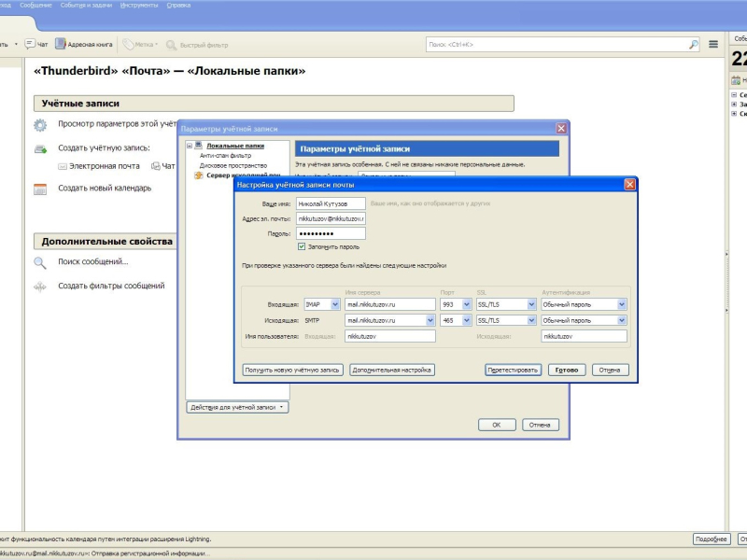This screenshot has height=560, width=747.
Task: Collapse the Локальные папки tree node
Action: point(190,146)
